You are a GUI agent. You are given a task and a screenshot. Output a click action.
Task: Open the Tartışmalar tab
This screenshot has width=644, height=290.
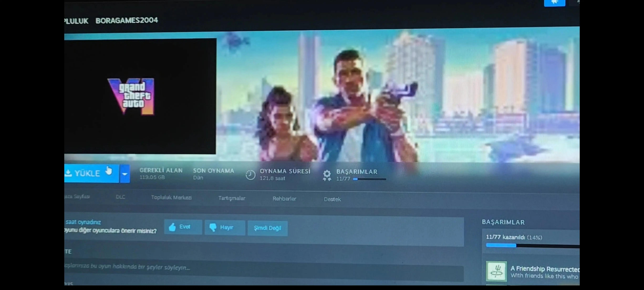coord(232,198)
